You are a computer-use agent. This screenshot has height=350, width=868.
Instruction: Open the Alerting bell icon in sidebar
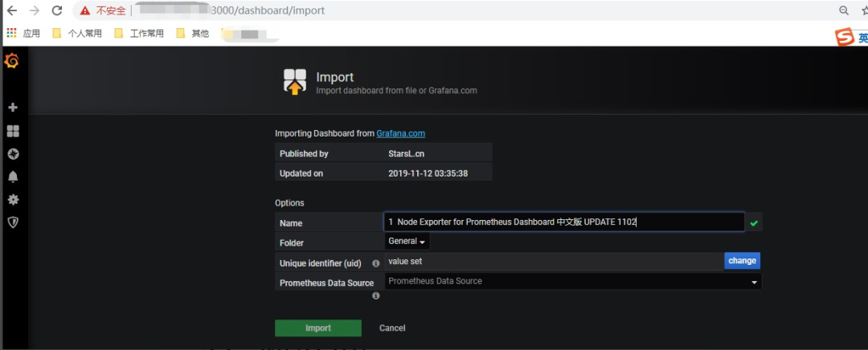[13, 177]
